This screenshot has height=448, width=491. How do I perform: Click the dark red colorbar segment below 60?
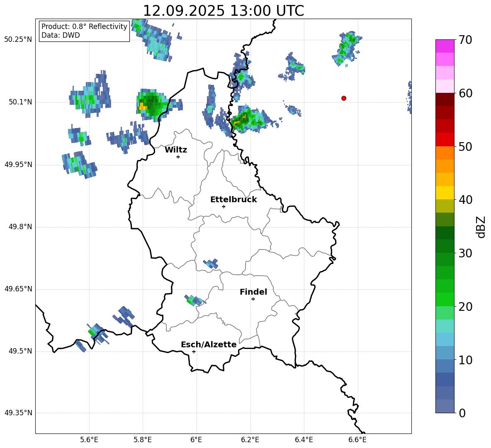click(x=445, y=99)
